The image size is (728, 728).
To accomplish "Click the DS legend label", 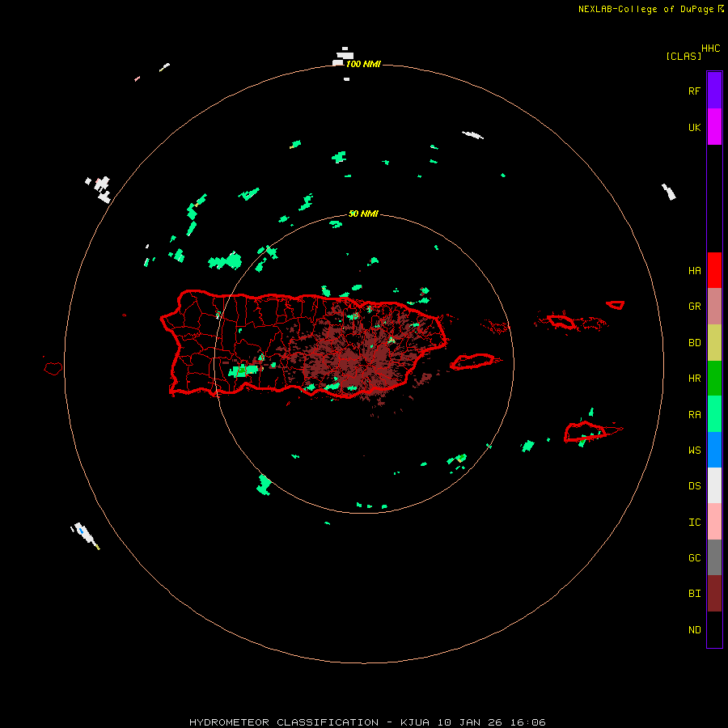I will 694,486.
